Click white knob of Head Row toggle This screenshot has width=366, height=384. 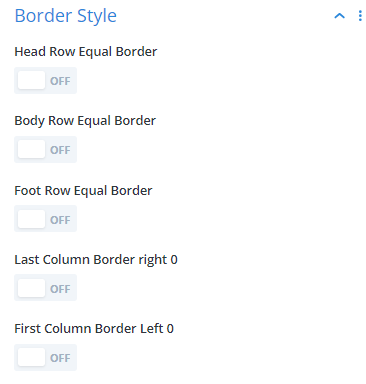(31, 80)
